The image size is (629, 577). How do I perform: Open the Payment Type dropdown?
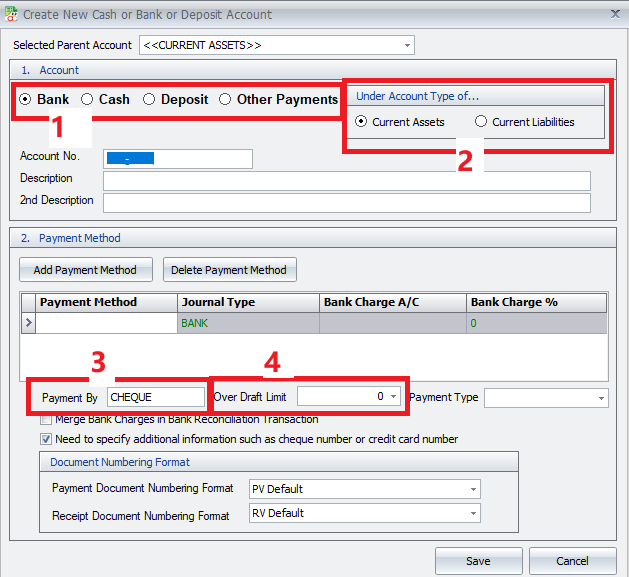[600, 398]
